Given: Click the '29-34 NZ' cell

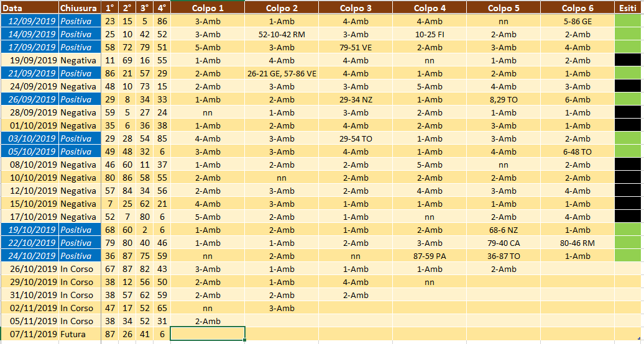Looking at the screenshot, I should (x=356, y=99).
